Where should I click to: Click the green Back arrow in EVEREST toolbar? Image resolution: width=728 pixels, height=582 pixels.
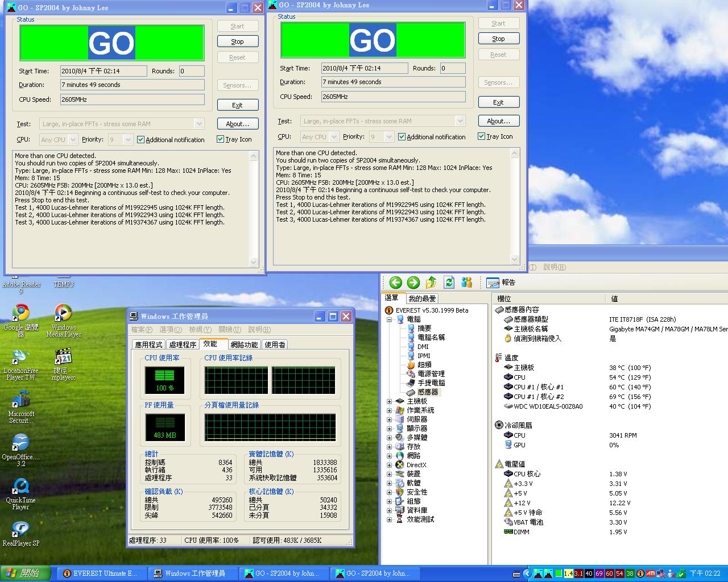coord(396,282)
